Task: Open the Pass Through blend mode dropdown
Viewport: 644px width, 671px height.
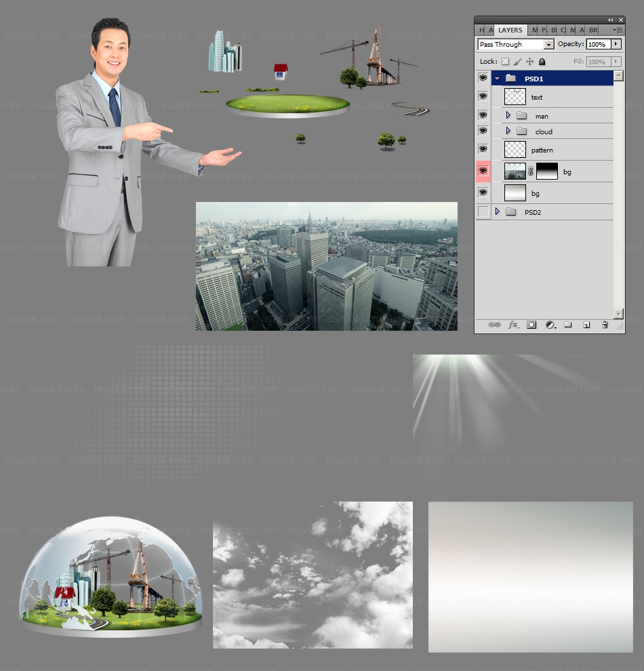Action: pos(548,45)
